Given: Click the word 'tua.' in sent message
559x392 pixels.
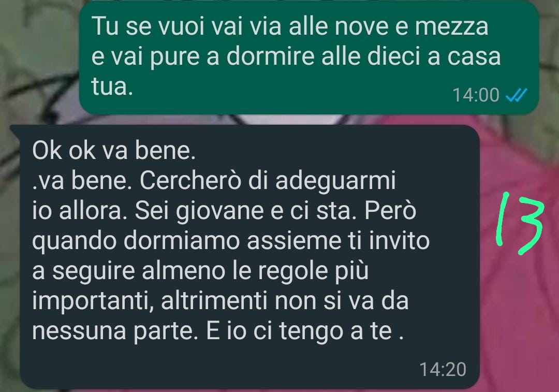Looking at the screenshot, I should pos(112,86).
